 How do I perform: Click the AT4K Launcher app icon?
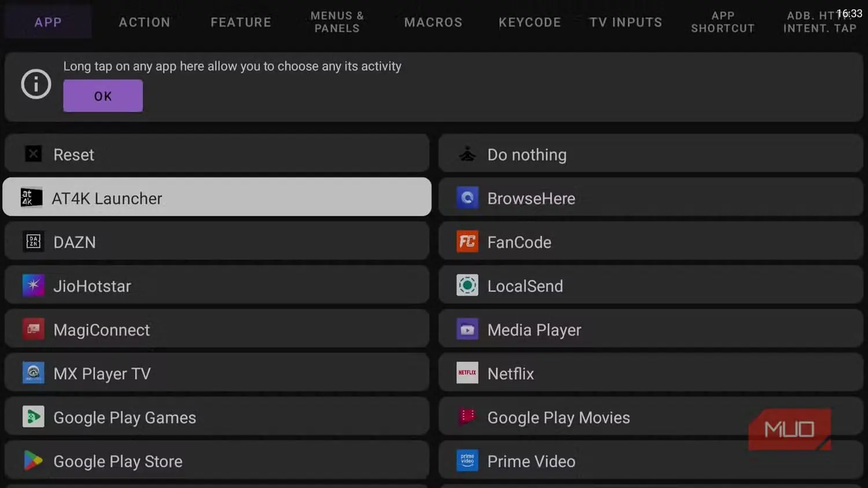[x=31, y=198]
